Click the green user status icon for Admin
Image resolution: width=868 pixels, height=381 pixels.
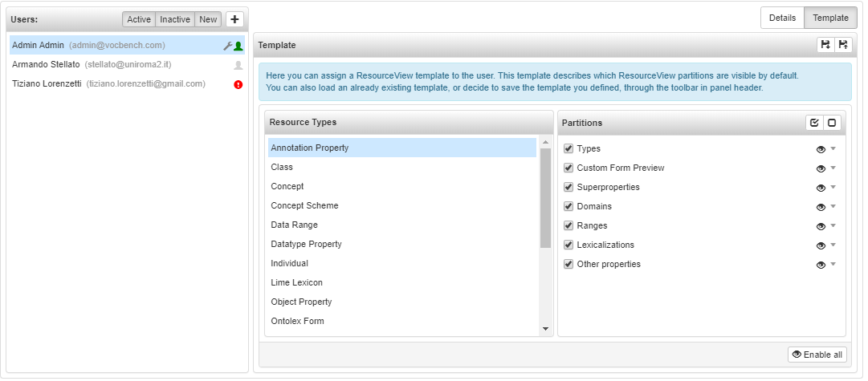pos(238,46)
